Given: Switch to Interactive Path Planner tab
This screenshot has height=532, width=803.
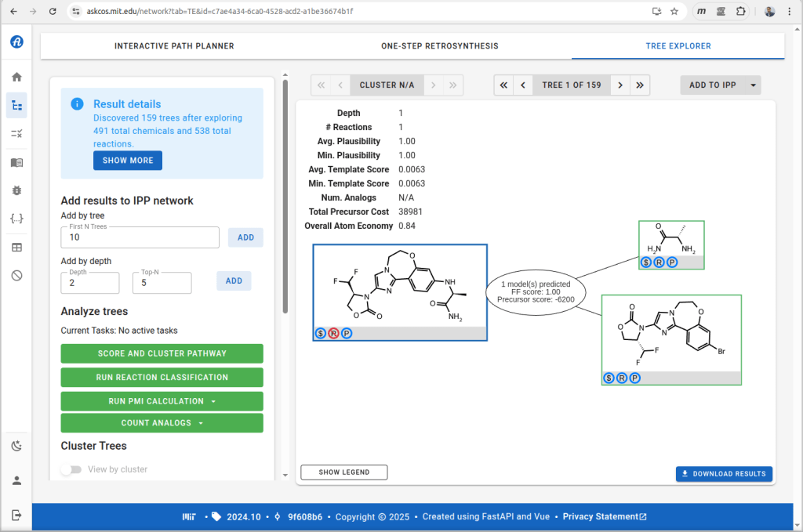Looking at the screenshot, I should pyautogui.click(x=174, y=46).
